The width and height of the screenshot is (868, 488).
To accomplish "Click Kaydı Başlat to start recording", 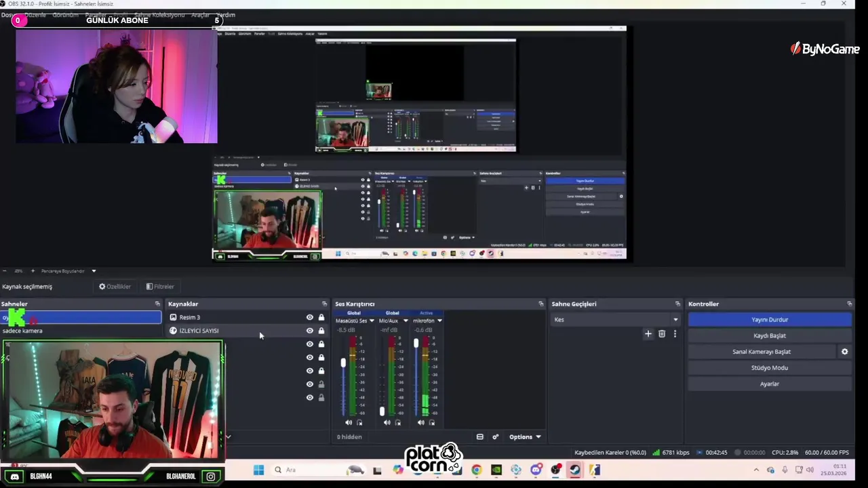I will (770, 335).
